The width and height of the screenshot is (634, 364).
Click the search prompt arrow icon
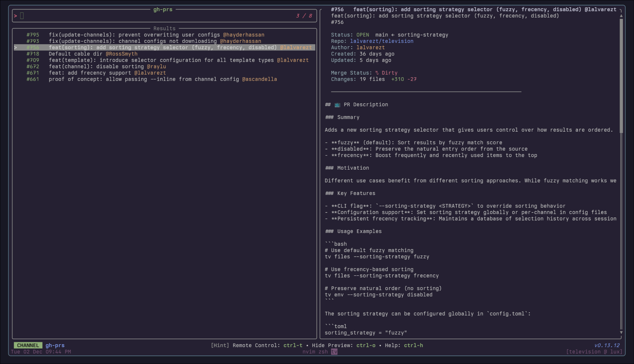[x=16, y=16]
